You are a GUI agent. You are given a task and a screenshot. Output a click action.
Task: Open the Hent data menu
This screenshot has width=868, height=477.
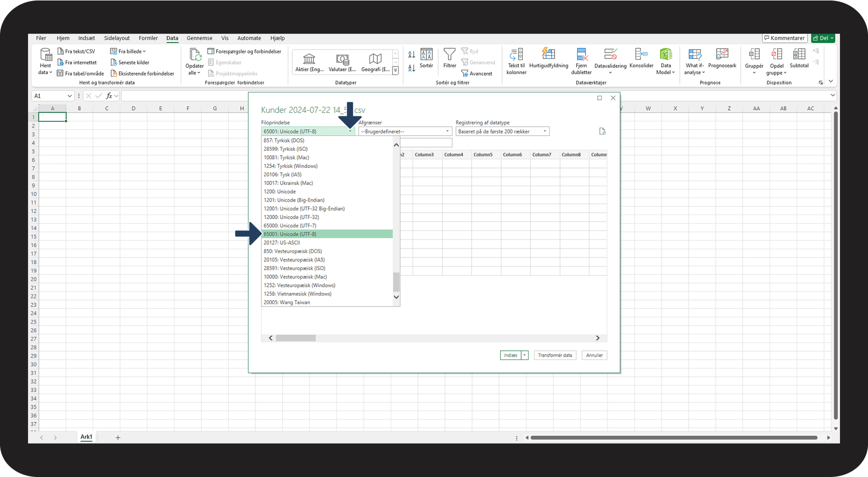click(45, 62)
